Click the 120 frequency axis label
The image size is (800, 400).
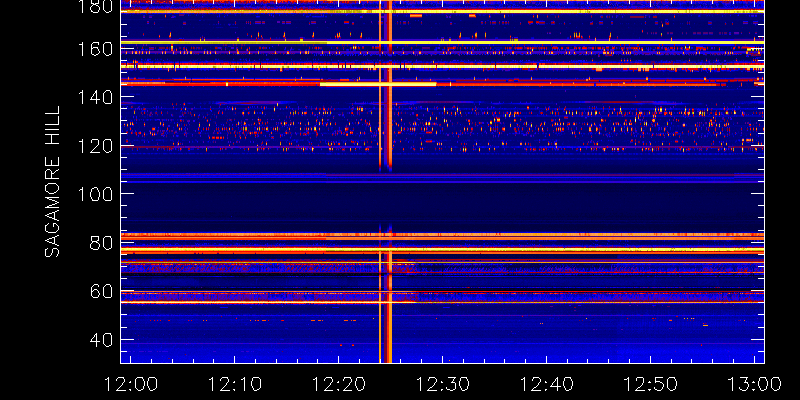coord(95,145)
